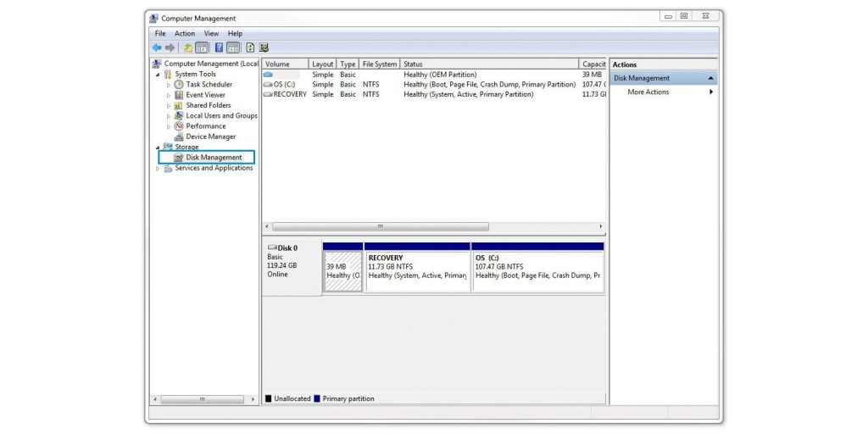Screen dimensions: 868x434
Task: Open the View menu
Action: click(x=211, y=34)
